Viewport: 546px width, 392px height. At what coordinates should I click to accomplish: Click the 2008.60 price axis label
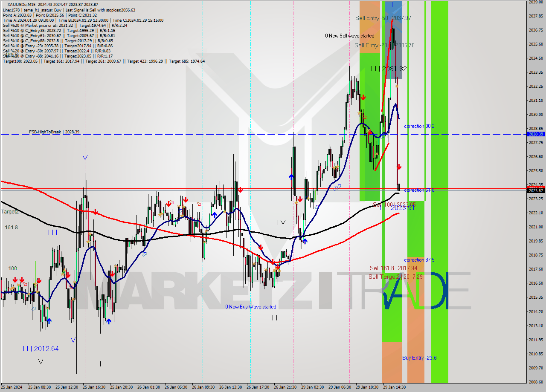(536, 382)
